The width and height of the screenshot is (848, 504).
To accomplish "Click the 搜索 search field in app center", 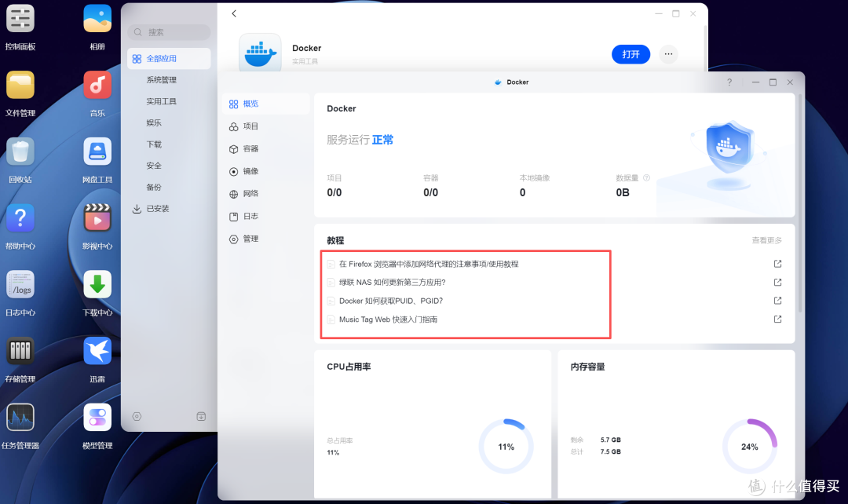I will pos(169,32).
